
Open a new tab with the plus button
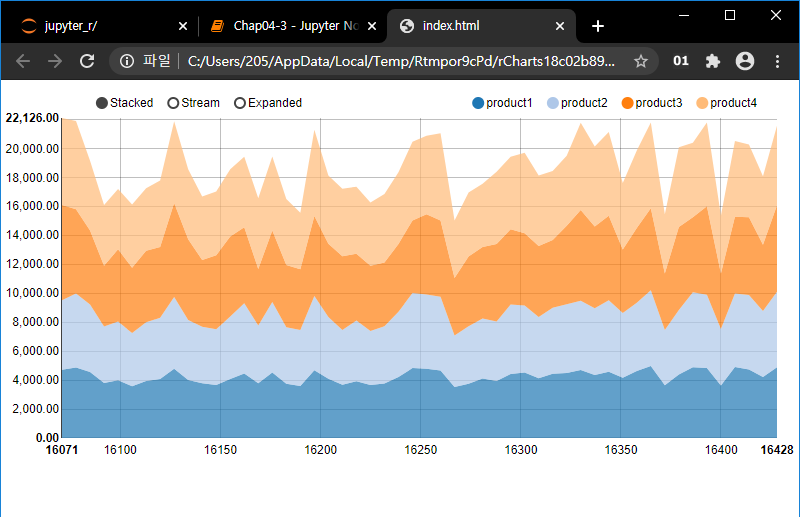point(597,26)
